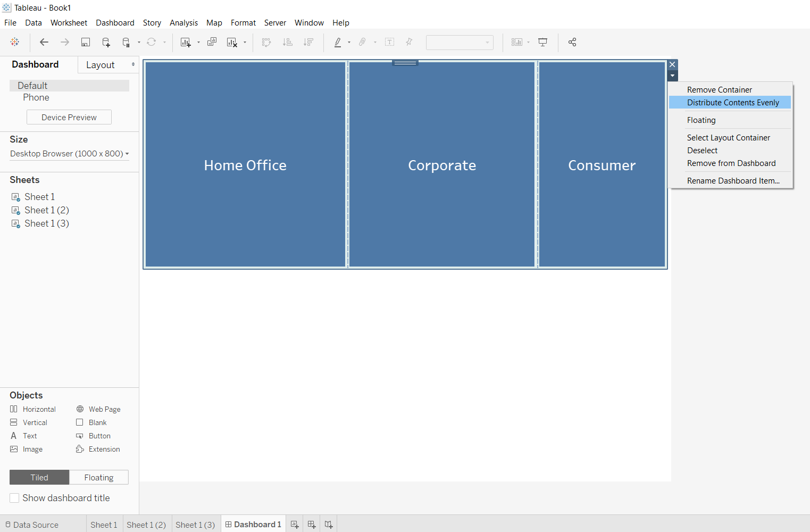Select the Phone layout option
Viewport: 810px width, 532px height.
pyautogui.click(x=36, y=97)
